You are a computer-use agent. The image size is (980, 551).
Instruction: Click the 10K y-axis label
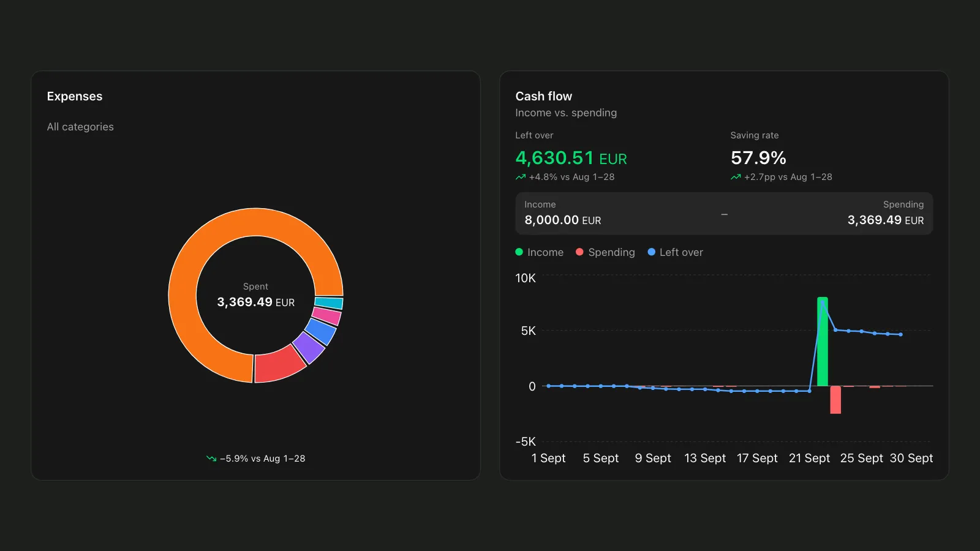[526, 278]
